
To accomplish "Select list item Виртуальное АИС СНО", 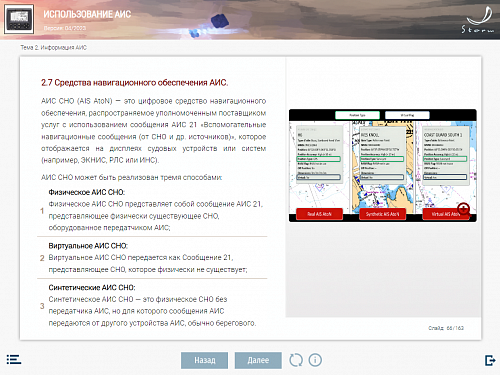I will 152,257.
